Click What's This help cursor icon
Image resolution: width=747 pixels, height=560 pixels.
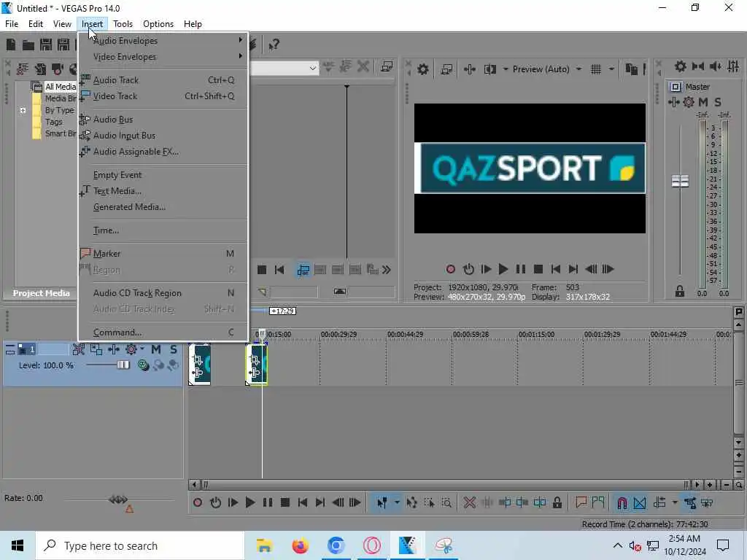tap(274, 44)
